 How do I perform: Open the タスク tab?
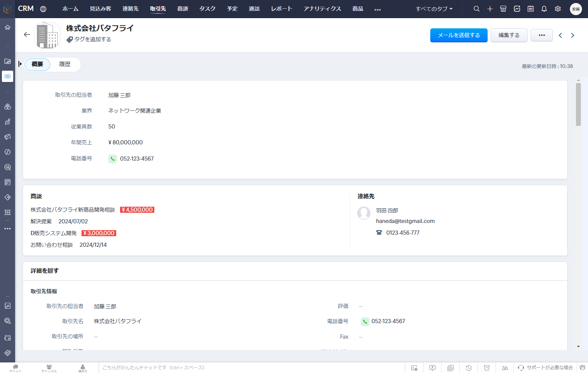(208, 9)
